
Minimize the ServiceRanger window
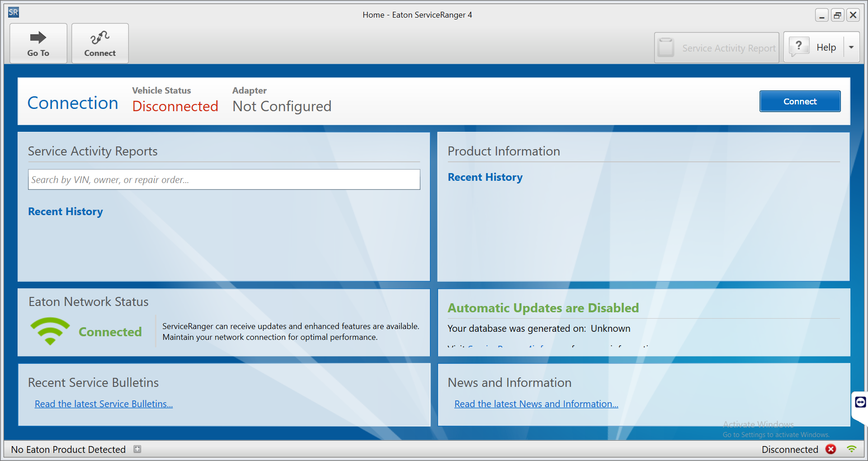(822, 15)
